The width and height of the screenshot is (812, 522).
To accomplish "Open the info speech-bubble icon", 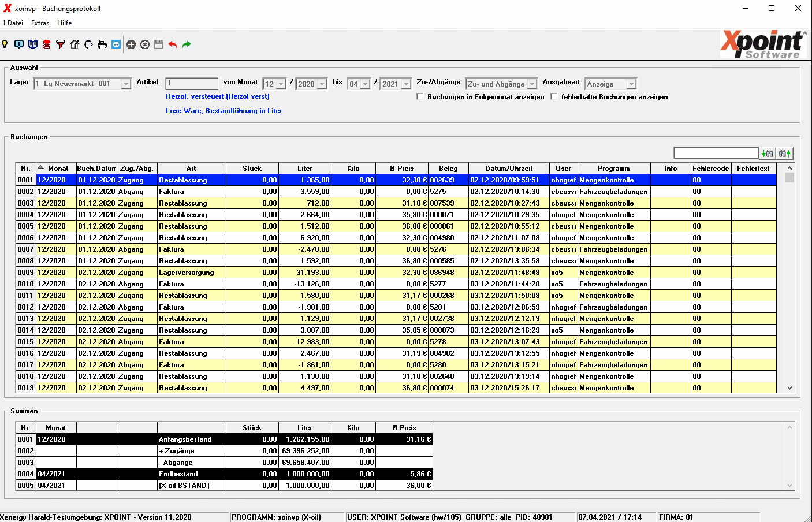I will point(19,44).
